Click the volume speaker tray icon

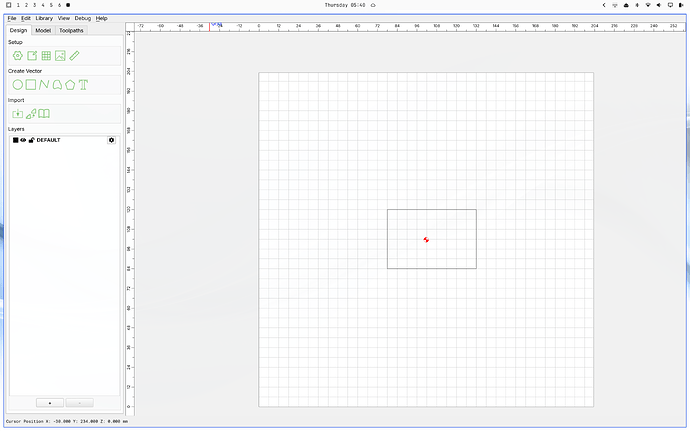pyautogui.click(x=659, y=5)
